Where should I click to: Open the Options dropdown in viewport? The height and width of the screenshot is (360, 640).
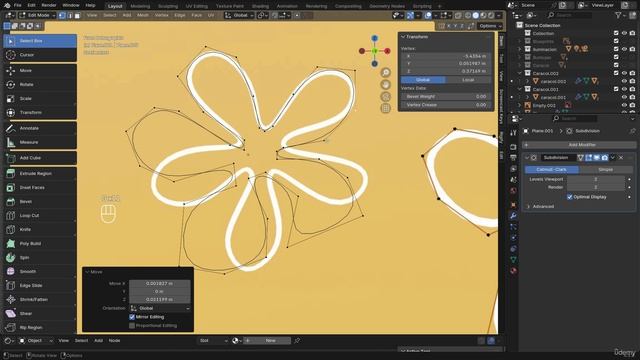(491, 26)
